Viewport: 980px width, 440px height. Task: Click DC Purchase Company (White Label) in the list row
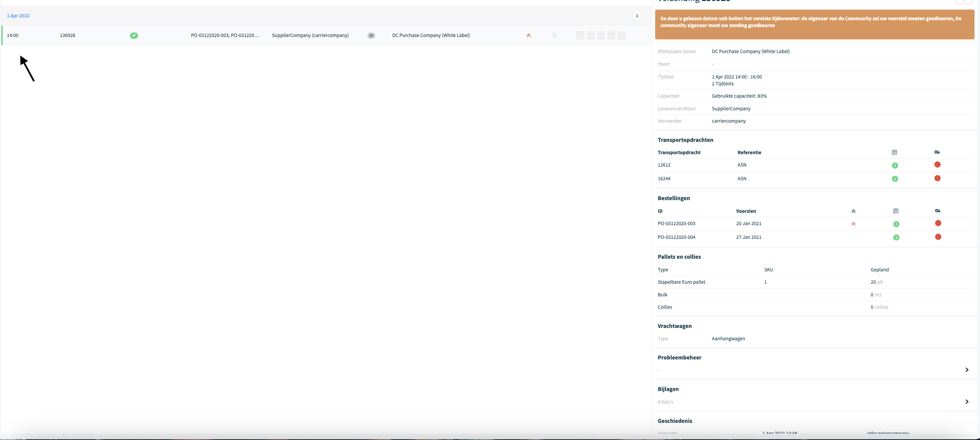pos(431,35)
